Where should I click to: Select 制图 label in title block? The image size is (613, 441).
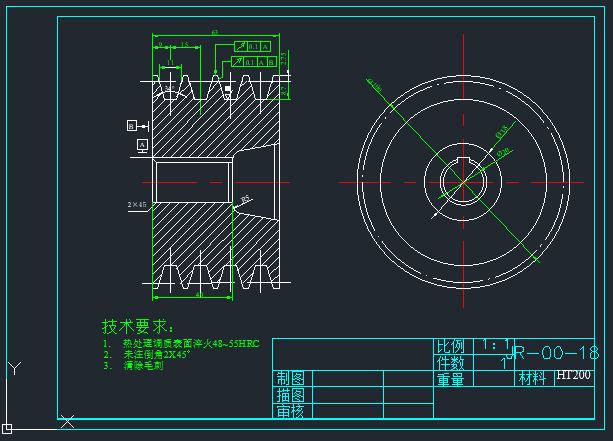tap(290, 378)
